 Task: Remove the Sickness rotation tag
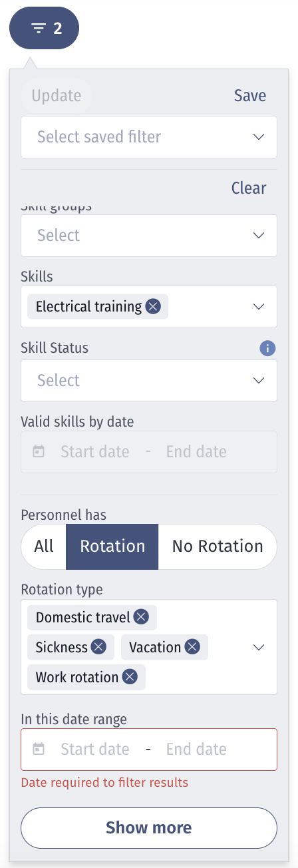[98, 647]
